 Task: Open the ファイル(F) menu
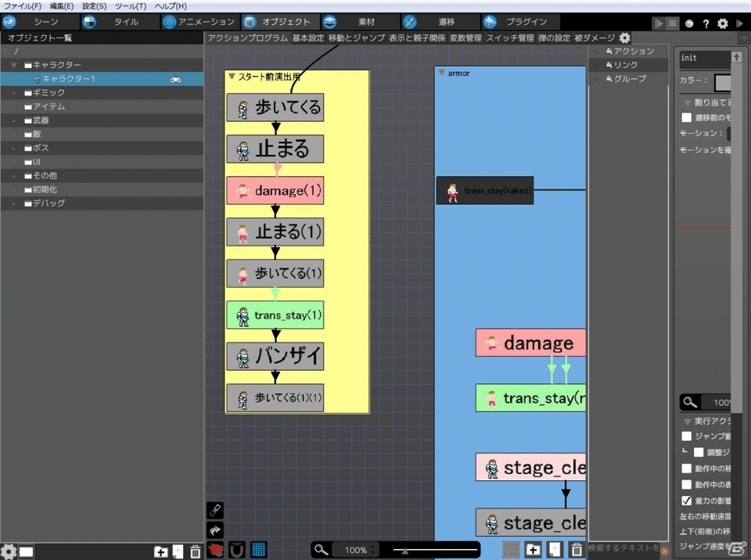pos(23,6)
